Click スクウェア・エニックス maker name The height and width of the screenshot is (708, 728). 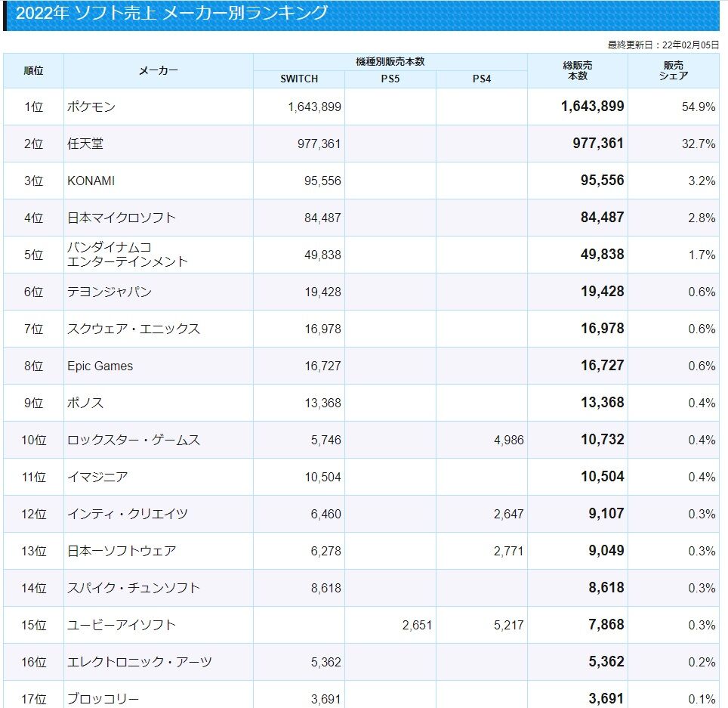tap(134, 329)
